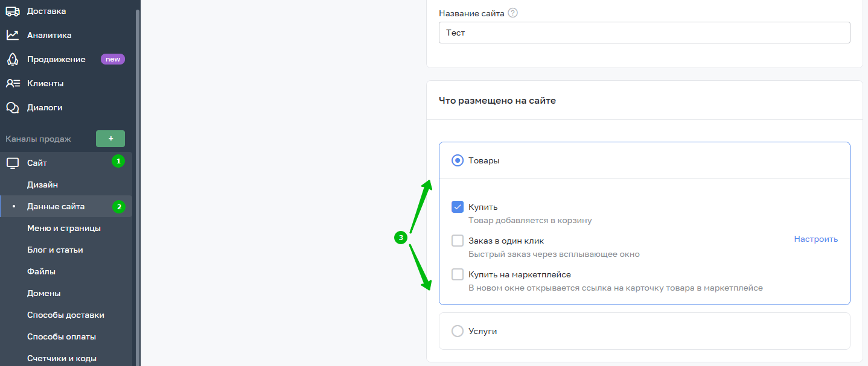Go to Меню и страницы section
Image resolution: width=868 pixels, height=366 pixels.
pos(63,228)
